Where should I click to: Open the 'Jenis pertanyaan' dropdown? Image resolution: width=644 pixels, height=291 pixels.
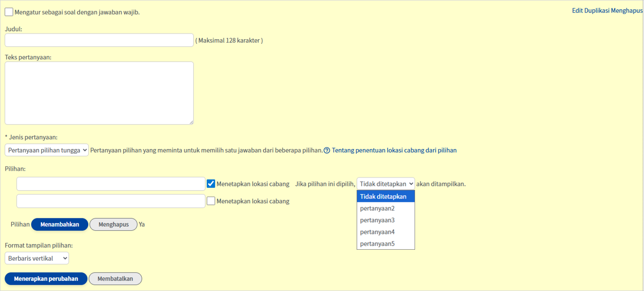coord(47,150)
